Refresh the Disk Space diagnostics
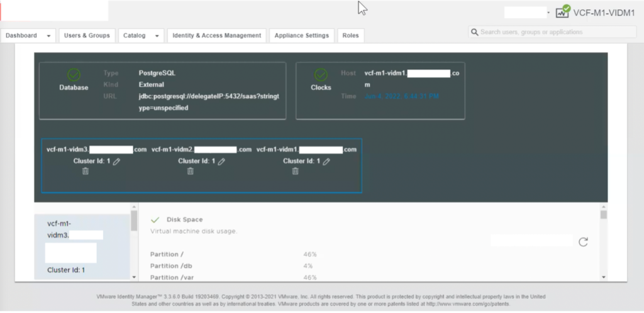 pyautogui.click(x=583, y=241)
